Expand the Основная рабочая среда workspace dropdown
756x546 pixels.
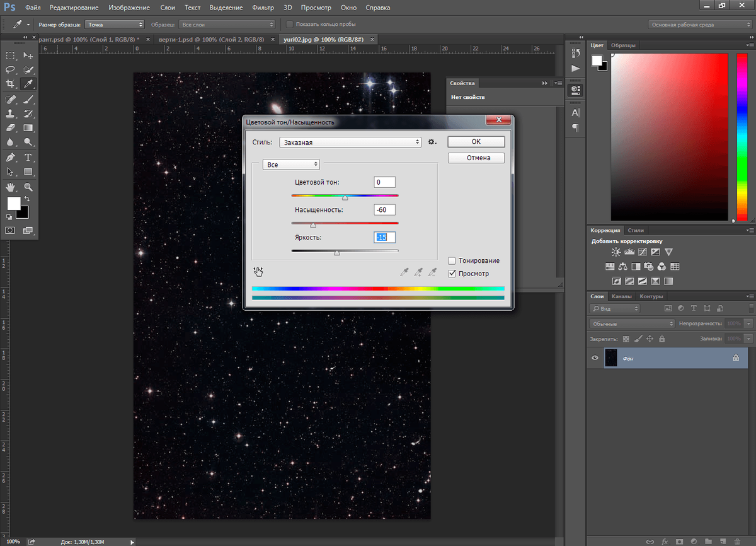(x=700, y=25)
